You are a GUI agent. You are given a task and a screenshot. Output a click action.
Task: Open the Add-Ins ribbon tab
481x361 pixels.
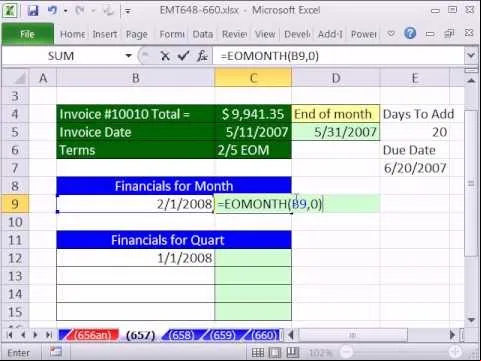[330, 34]
